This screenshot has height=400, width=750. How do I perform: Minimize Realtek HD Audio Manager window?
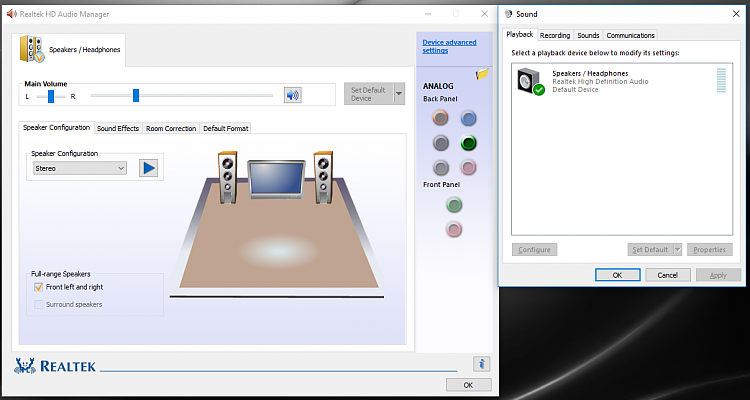click(x=427, y=14)
